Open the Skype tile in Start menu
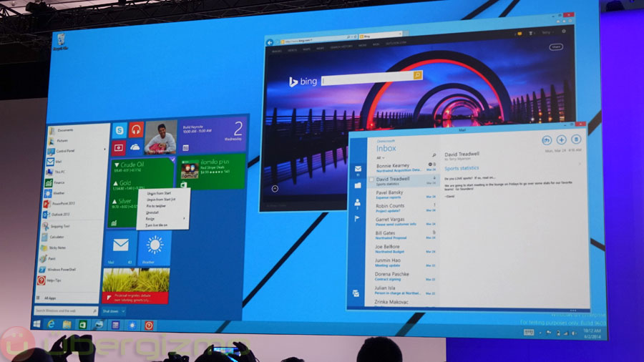This screenshot has height=362, width=644. [x=119, y=130]
